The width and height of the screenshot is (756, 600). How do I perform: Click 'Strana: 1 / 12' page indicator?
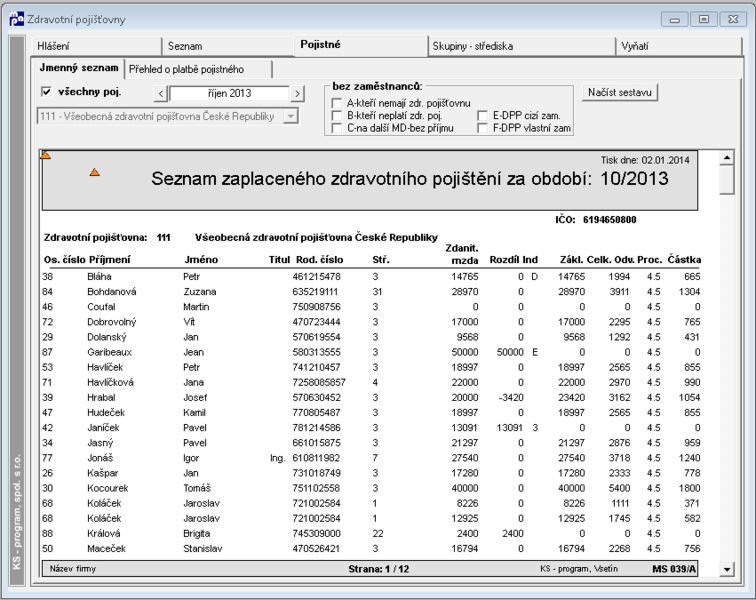tap(378, 569)
